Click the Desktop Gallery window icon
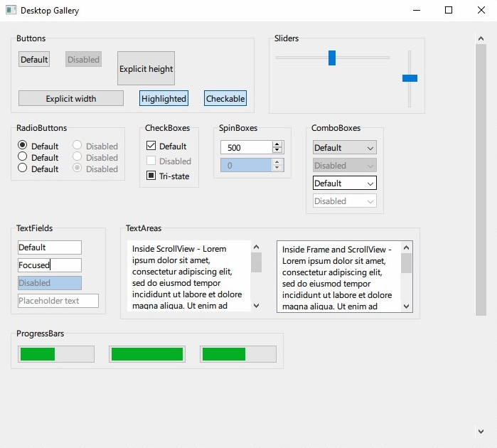 [11, 10]
